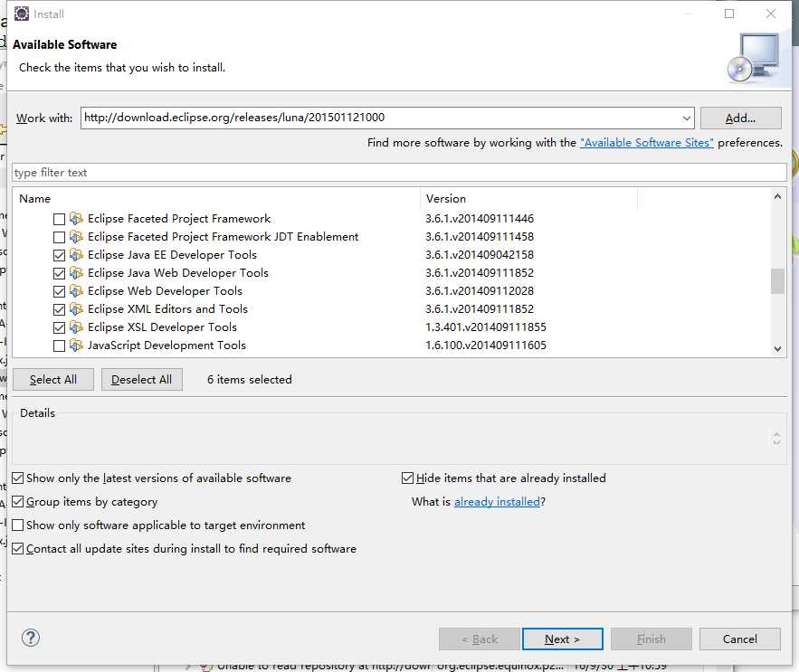Viewport: 799px width, 672px height.
Task: Click the Name column header
Action: click(x=216, y=199)
